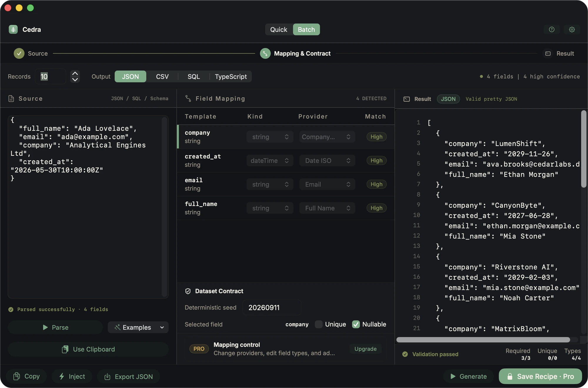588x388 pixels.
Task: Open Provider dropdown for company field
Action: click(327, 137)
